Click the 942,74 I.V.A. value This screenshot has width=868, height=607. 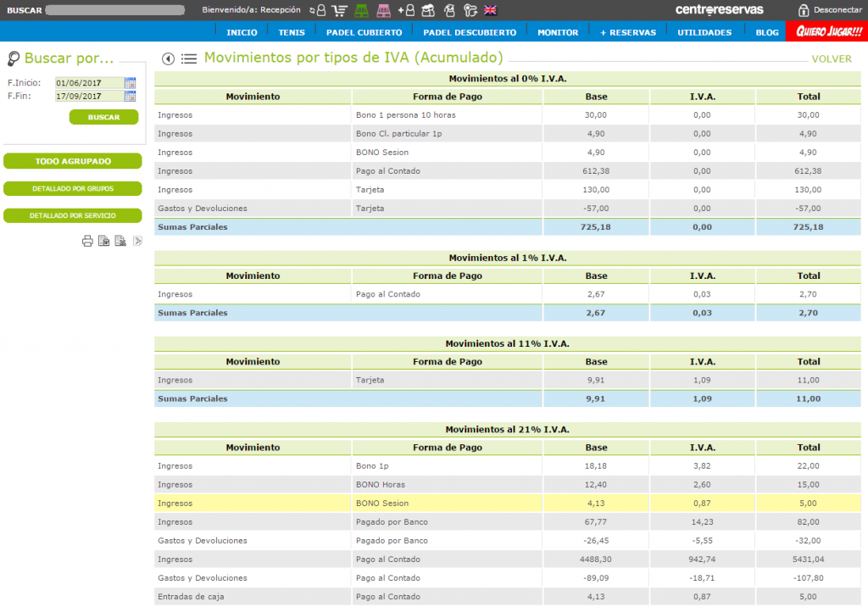[x=702, y=560]
